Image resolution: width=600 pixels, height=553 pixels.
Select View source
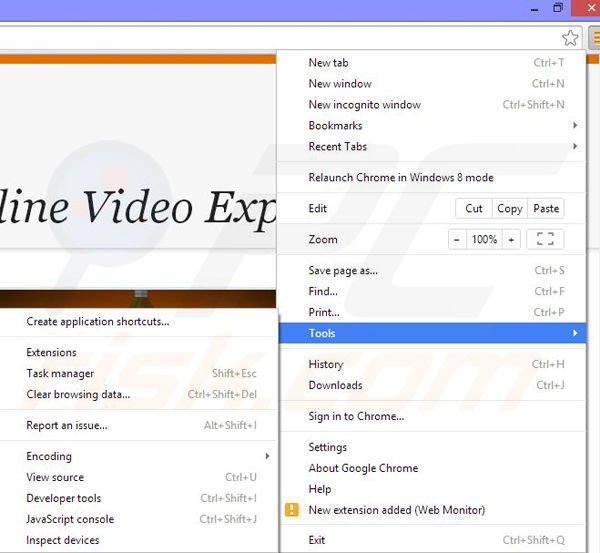click(x=138, y=477)
